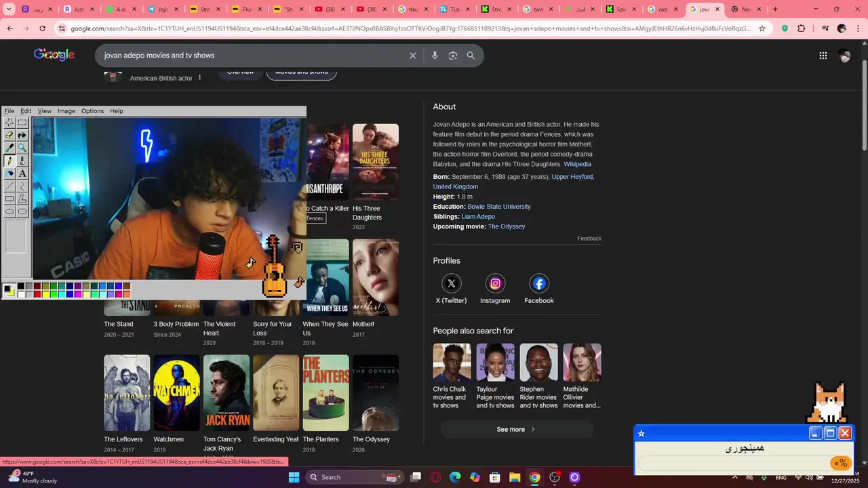Open more options beside American-British actor
868x488 pixels.
(199, 78)
